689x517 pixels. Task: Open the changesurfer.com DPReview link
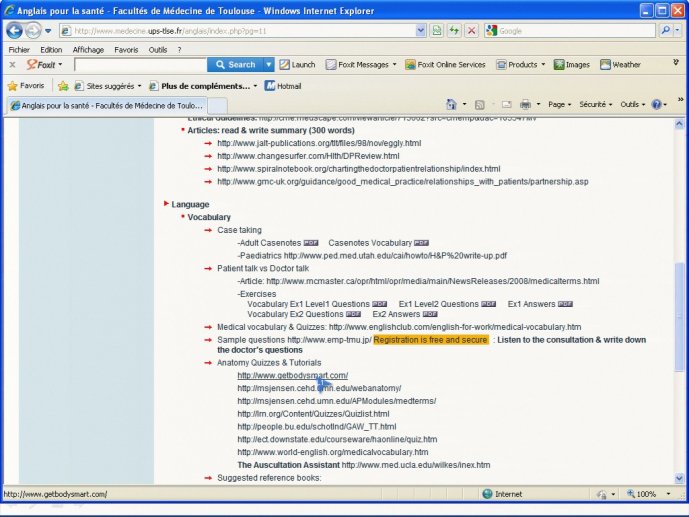(x=308, y=156)
